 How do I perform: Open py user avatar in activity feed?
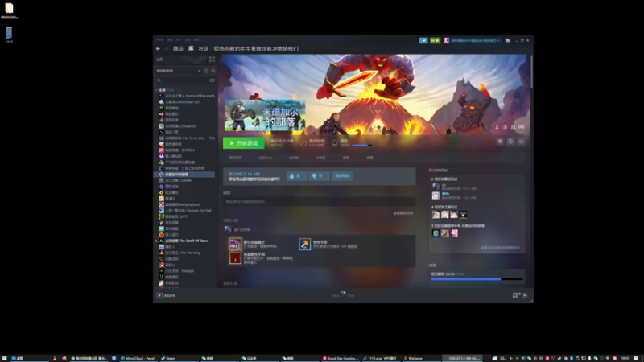228,229
